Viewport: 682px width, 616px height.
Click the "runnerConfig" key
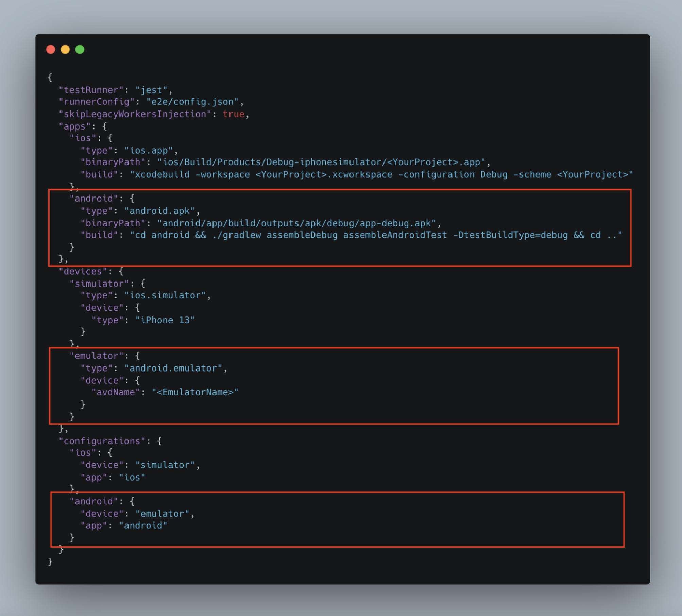[x=97, y=102]
